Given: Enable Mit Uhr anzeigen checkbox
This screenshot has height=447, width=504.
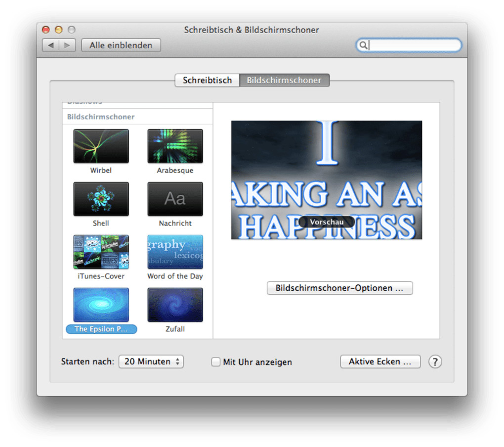Looking at the screenshot, I should click(x=215, y=362).
